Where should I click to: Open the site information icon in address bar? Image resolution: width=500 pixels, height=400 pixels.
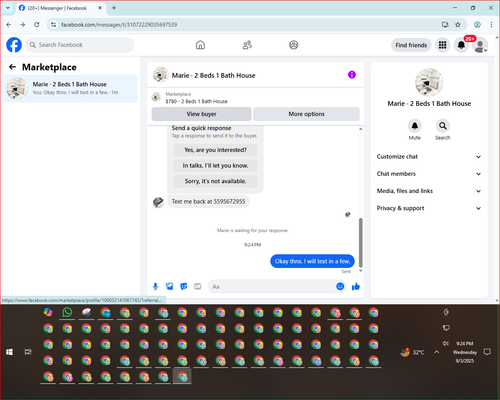[53, 24]
